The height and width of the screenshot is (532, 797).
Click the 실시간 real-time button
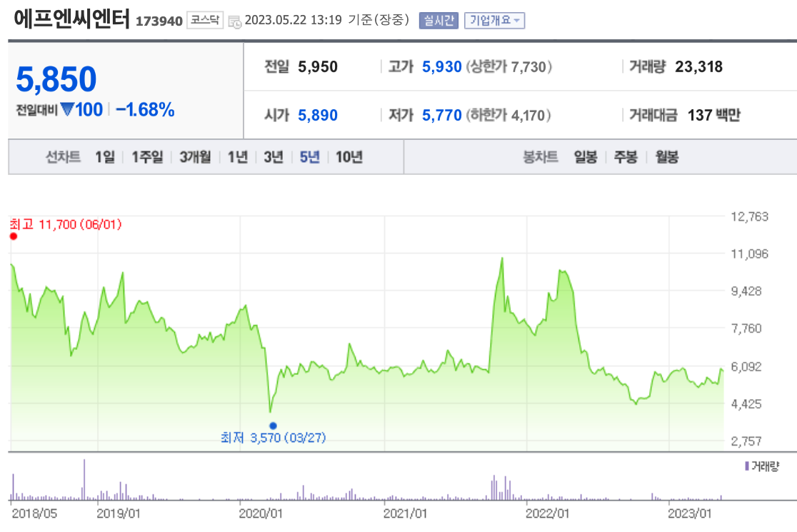point(438,20)
